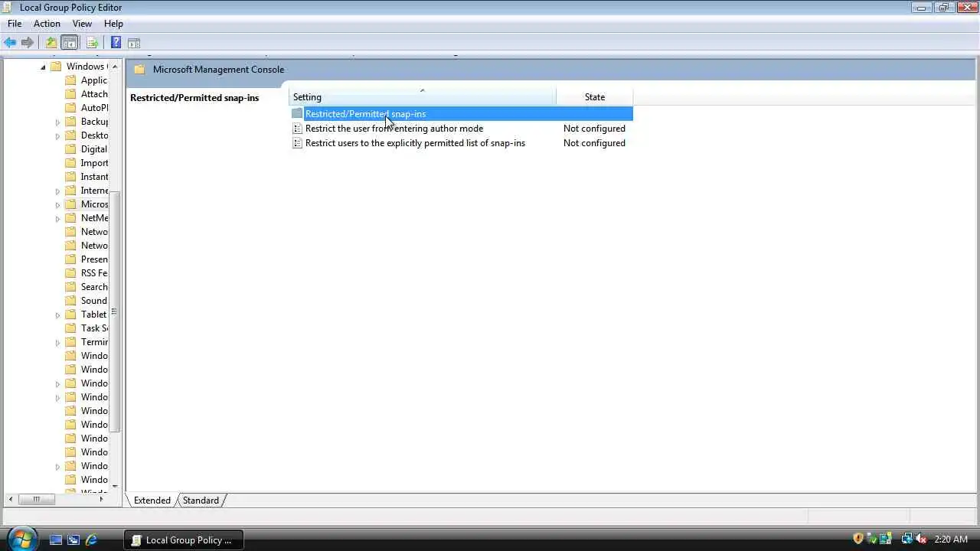Click policy icon for author mode setting
Image resolution: width=980 pixels, height=551 pixels.
[x=297, y=129]
